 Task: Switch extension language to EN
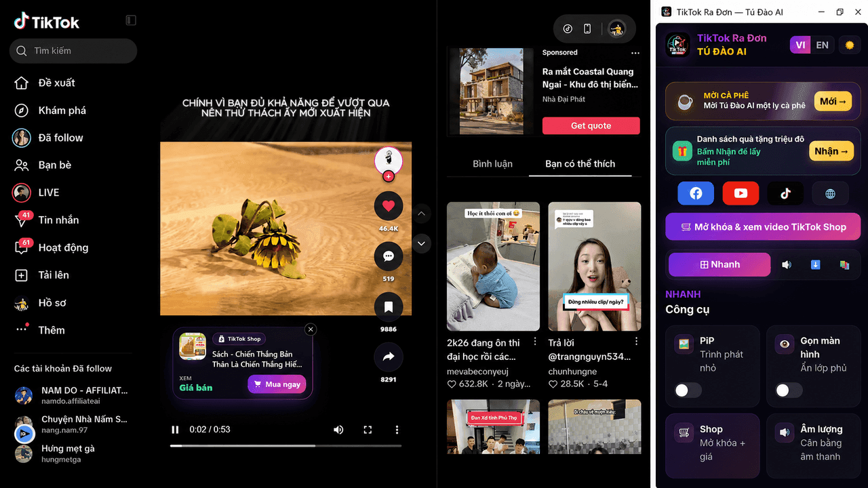coord(823,45)
